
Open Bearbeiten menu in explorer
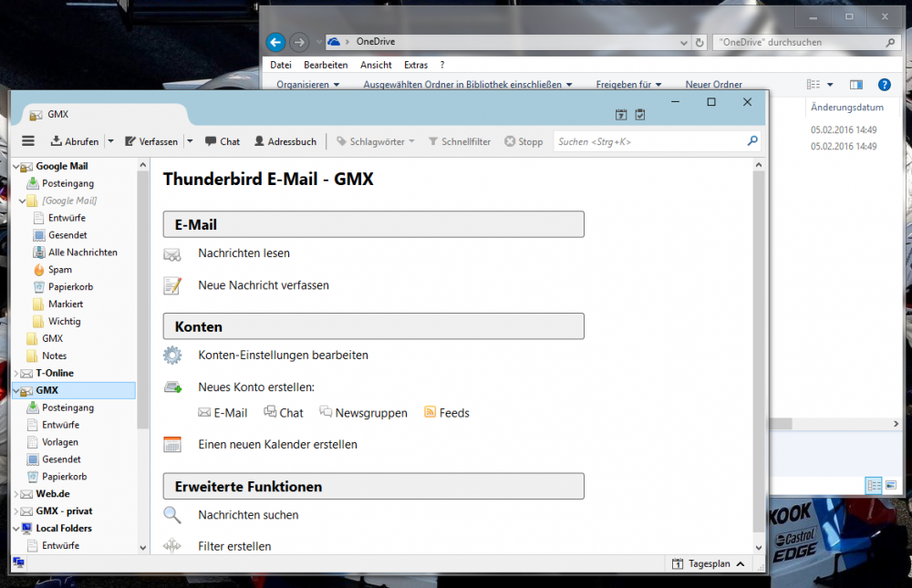pyautogui.click(x=326, y=65)
